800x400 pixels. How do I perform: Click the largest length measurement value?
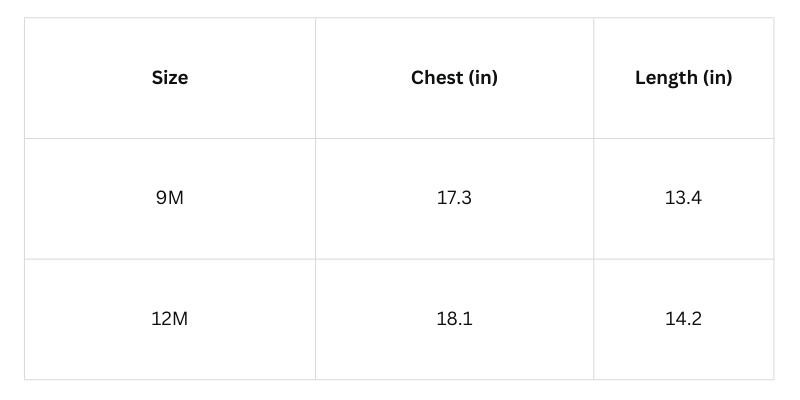point(683,319)
